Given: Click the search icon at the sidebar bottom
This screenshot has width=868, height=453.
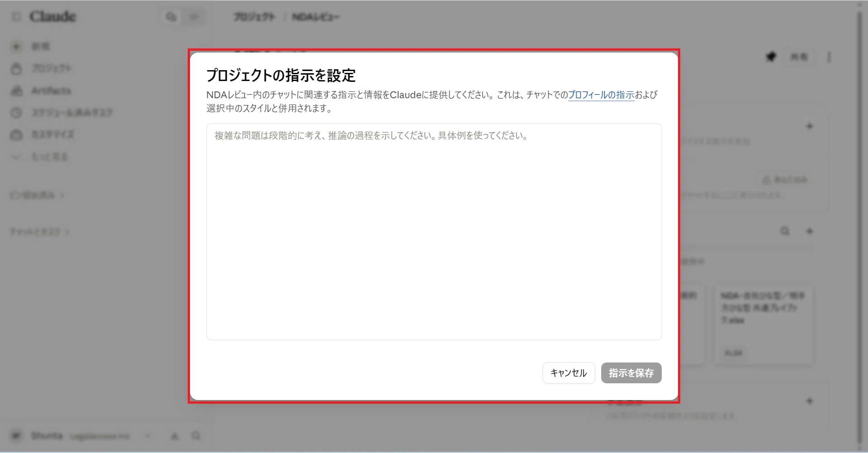Looking at the screenshot, I should [196, 435].
